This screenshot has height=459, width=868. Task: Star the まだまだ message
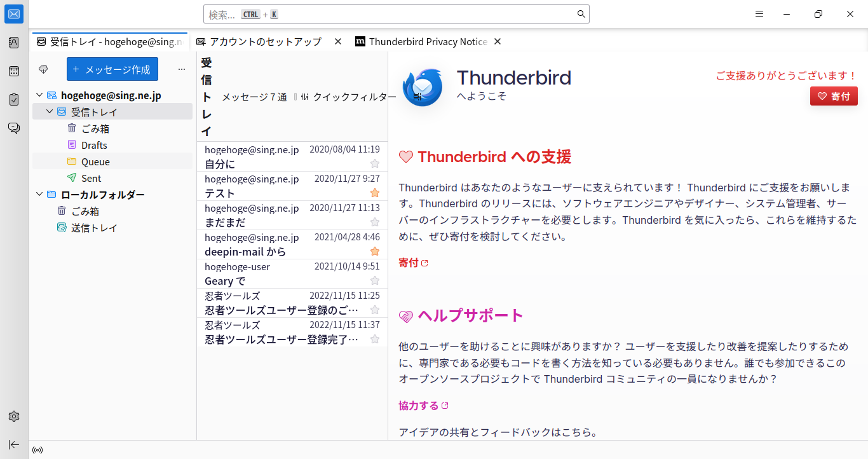375,223
